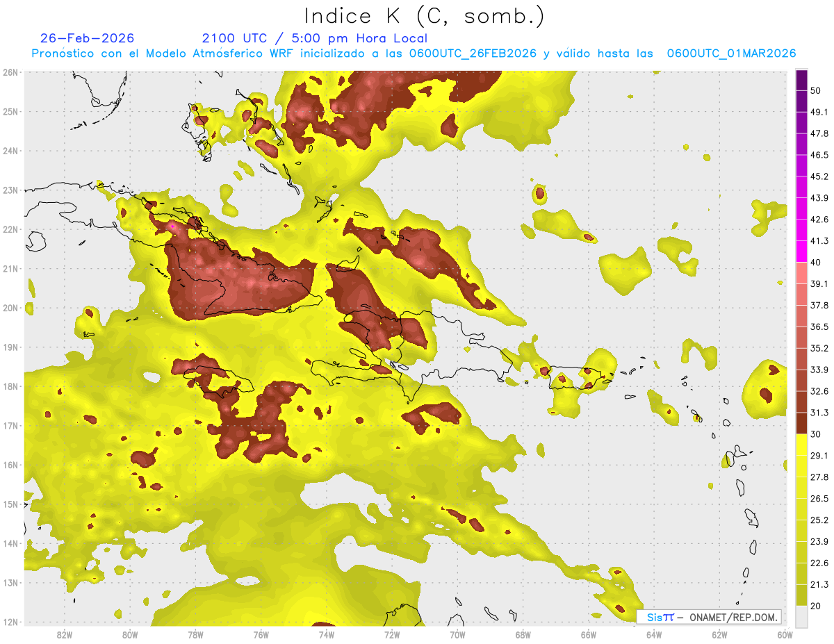The width and height of the screenshot is (834, 644).
Task: Select the bright yellow legend band between 29.1 and 30
Action: pyautogui.click(x=801, y=445)
